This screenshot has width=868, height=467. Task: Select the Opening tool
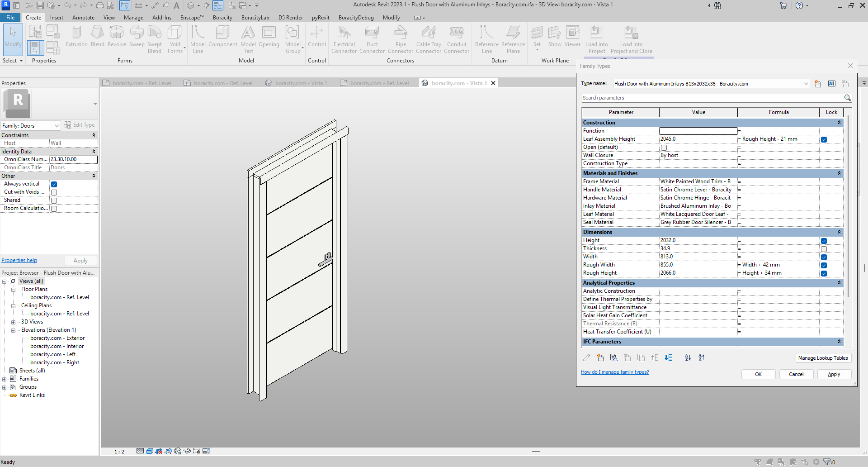269,36
